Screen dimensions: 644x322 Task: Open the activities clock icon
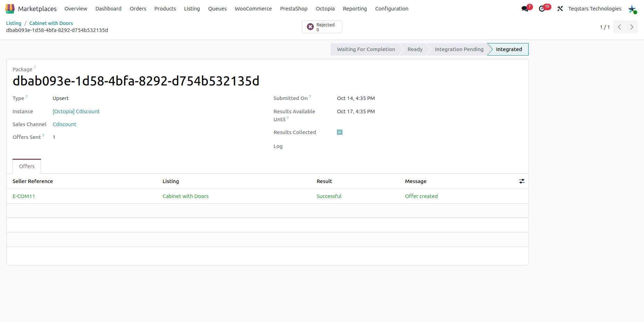point(542,9)
